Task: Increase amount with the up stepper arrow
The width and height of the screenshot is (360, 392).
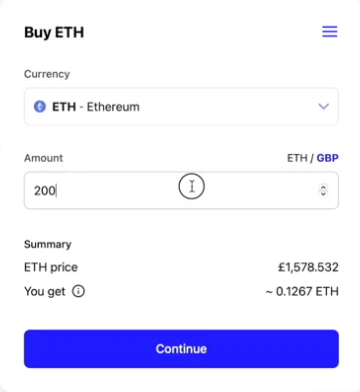Action: [323, 187]
